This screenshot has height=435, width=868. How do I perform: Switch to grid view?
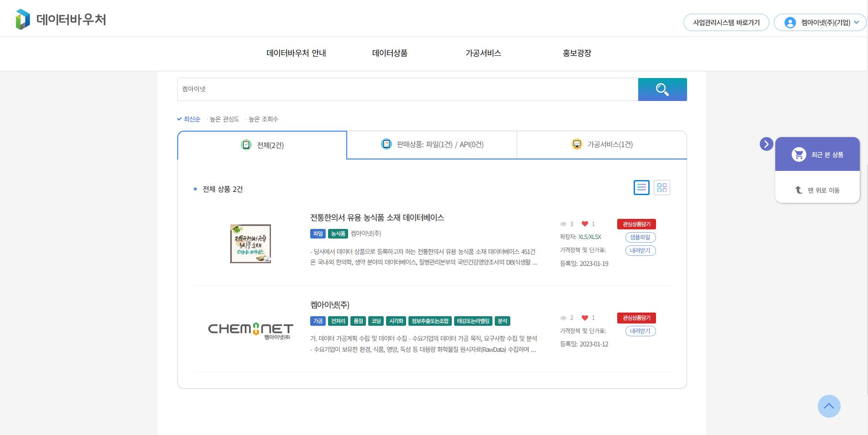click(x=662, y=187)
